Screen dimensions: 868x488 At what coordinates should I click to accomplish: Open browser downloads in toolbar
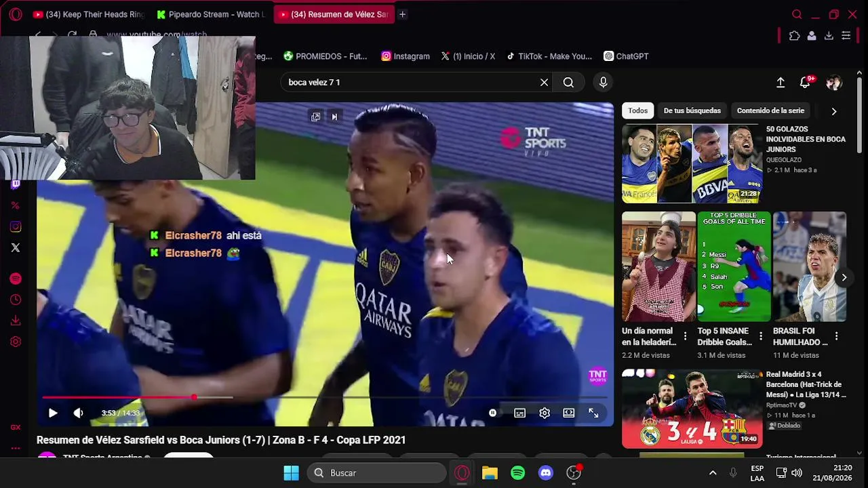pyautogui.click(x=829, y=36)
